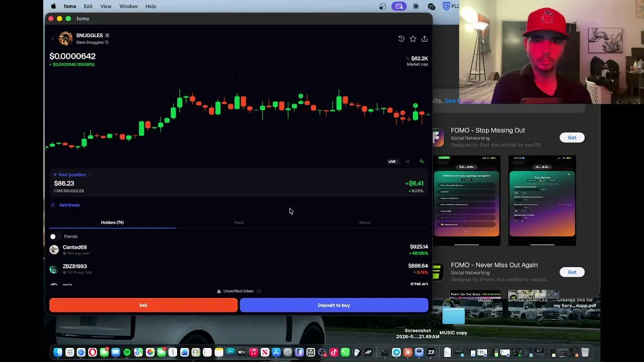Click the Deposit to buy button
Viewport: 644px width, 362px height.
pos(334,305)
